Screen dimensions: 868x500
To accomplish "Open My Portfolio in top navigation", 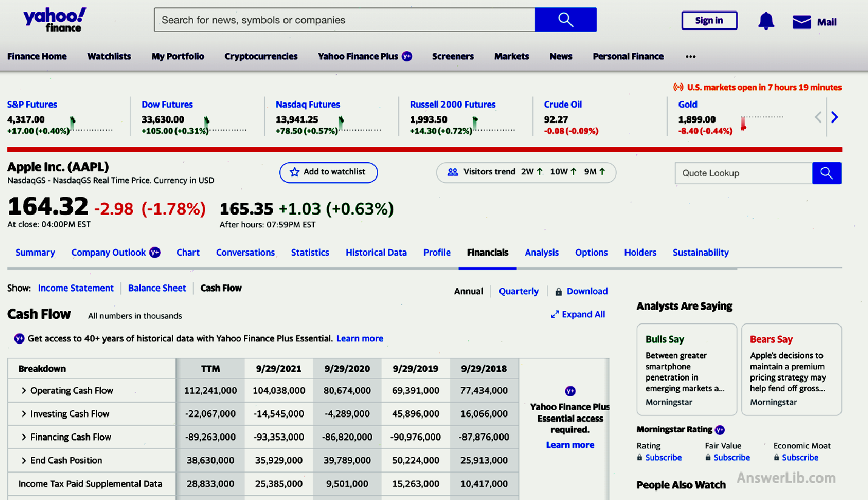I will pyautogui.click(x=178, y=57).
